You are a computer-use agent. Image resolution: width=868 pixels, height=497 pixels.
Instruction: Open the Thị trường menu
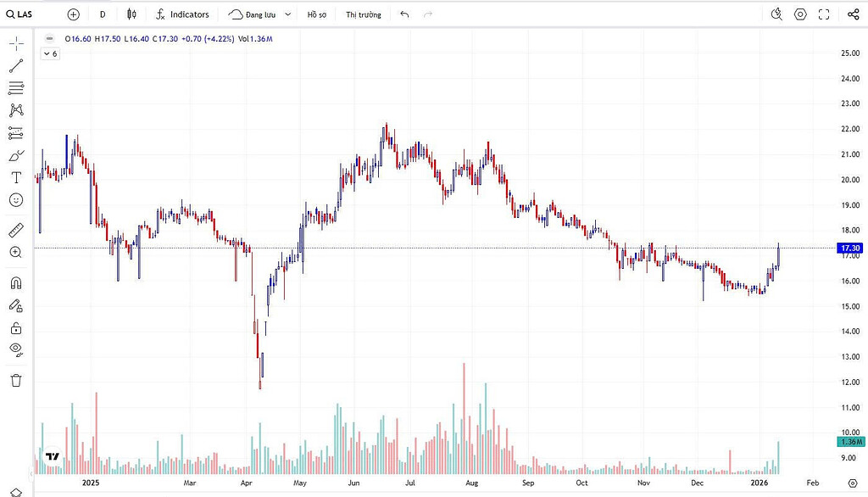pos(363,14)
